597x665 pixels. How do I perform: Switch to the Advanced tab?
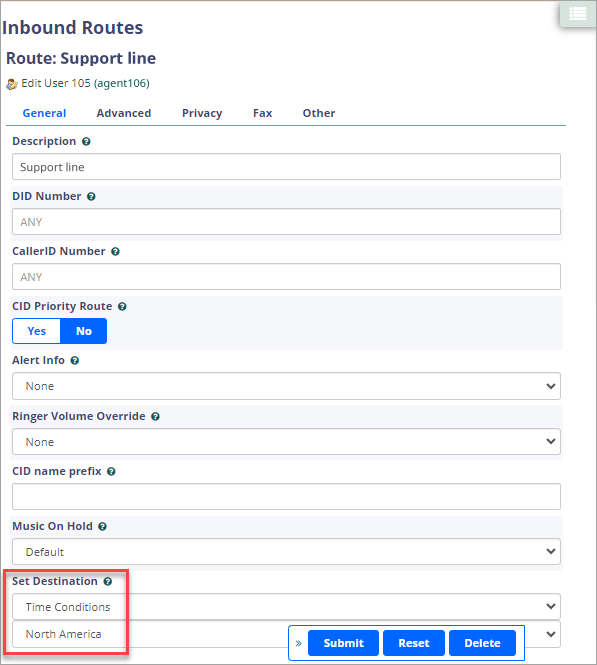tap(124, 113)
